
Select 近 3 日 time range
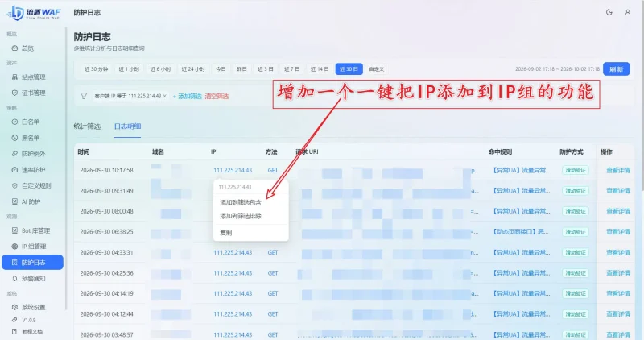point(266,69)
